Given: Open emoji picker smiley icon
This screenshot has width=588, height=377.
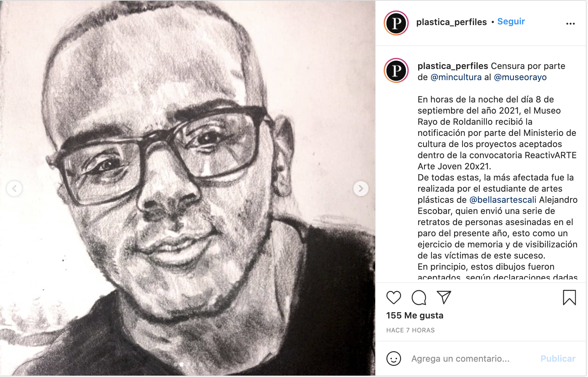Looking at the screenshot, I should tap(394, 359).
